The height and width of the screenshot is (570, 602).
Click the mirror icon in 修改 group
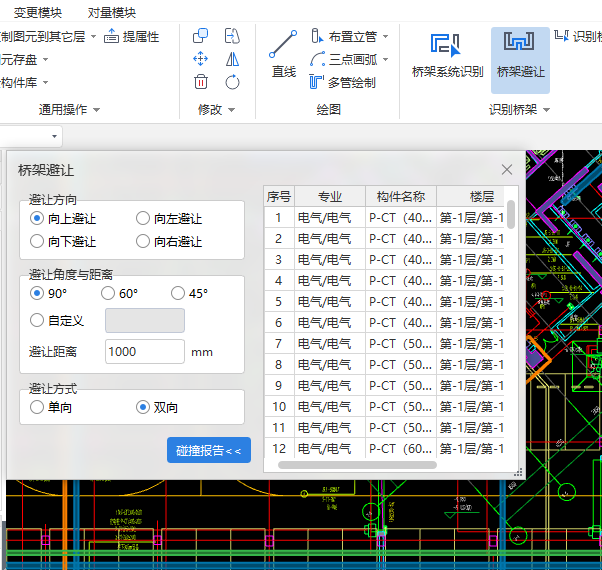coord(232,59)
